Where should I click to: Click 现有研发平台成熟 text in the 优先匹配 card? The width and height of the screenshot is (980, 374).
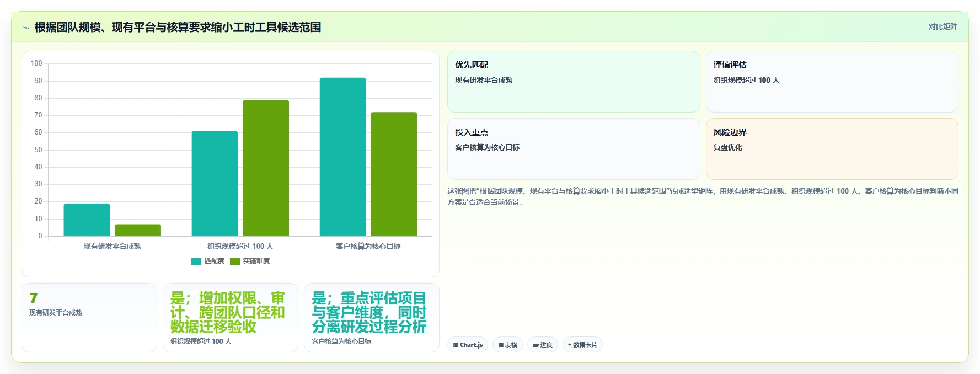pyautogui.click(x=484, y=80)
